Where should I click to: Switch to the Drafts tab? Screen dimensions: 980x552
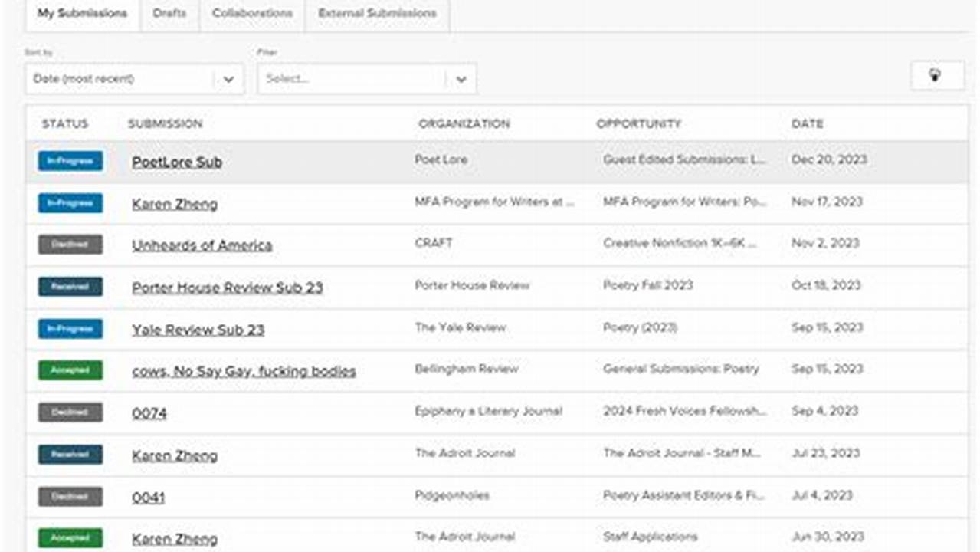[x=171, y=13]
